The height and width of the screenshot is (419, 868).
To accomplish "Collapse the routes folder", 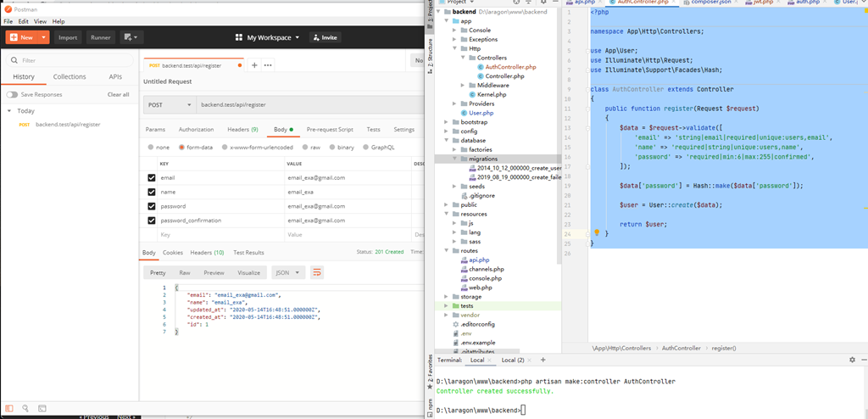I will [x=447, y=250].
